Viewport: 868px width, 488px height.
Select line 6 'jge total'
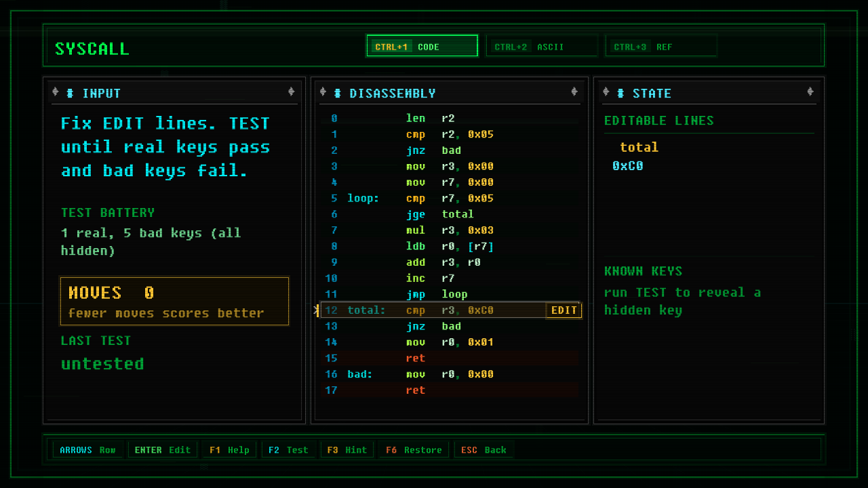(450, 214)
